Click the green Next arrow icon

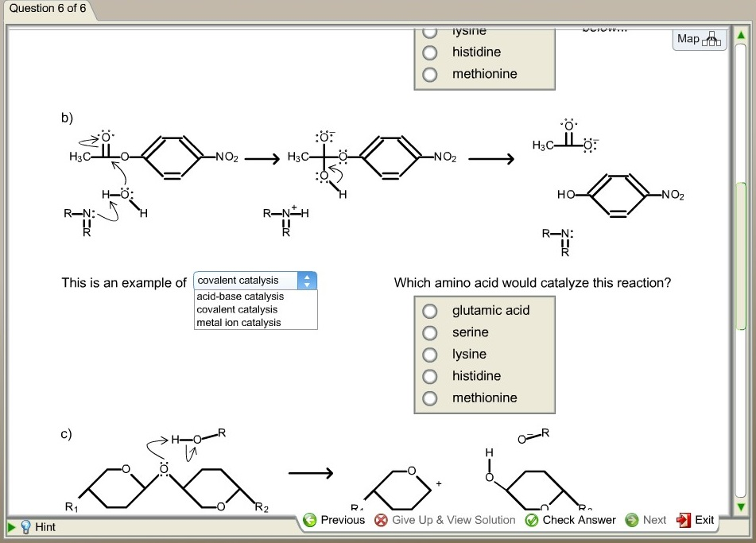point(630,520)
